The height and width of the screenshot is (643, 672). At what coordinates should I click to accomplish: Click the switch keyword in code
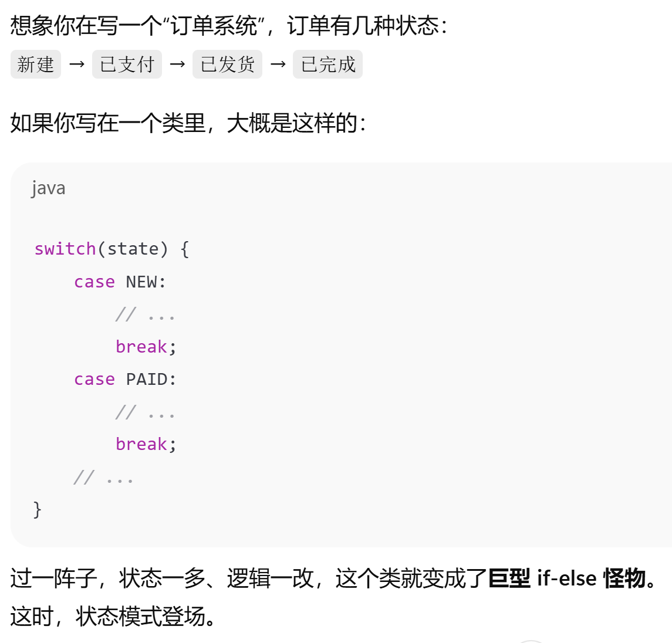point(65,249)
